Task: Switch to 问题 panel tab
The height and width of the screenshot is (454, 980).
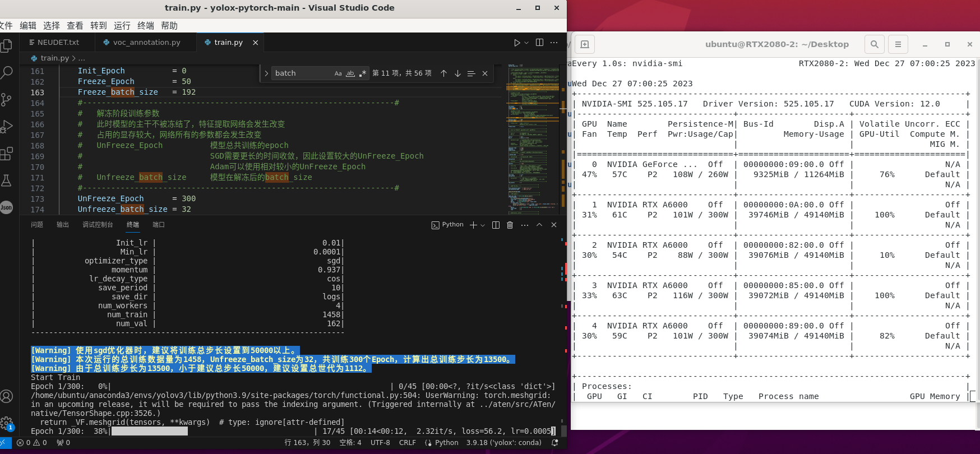Action: click(x=37, y=225)
